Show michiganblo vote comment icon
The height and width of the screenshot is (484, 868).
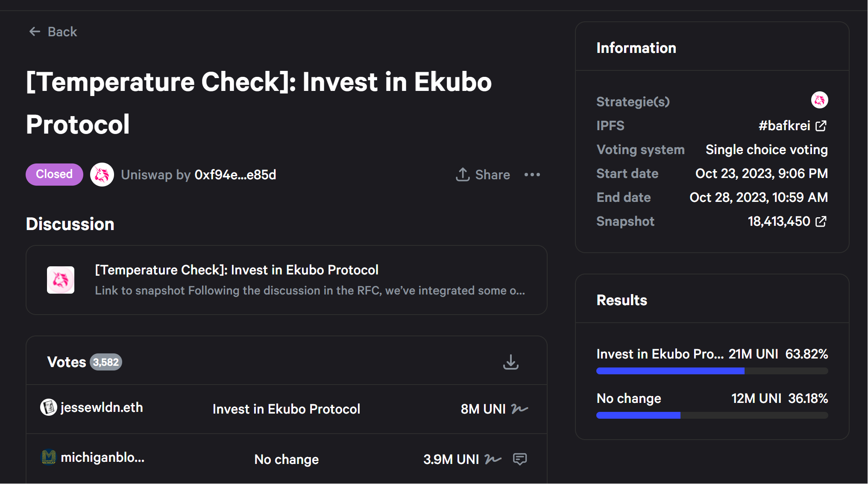520,459
